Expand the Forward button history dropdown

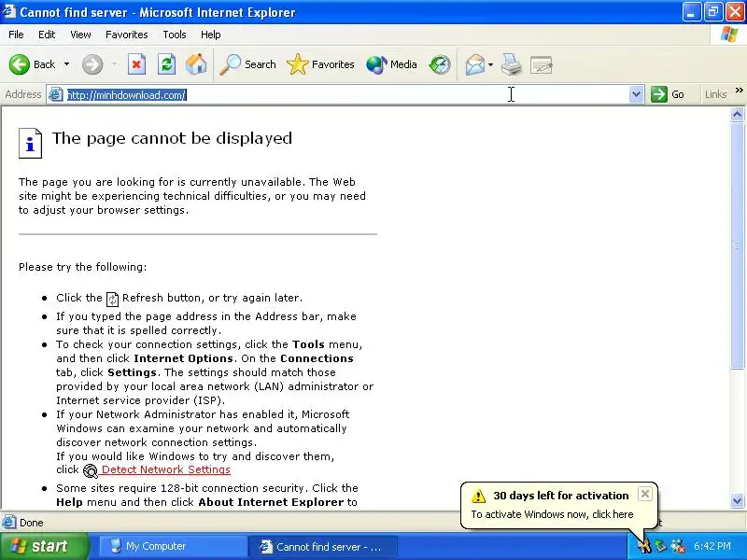[x=114, y=64]
